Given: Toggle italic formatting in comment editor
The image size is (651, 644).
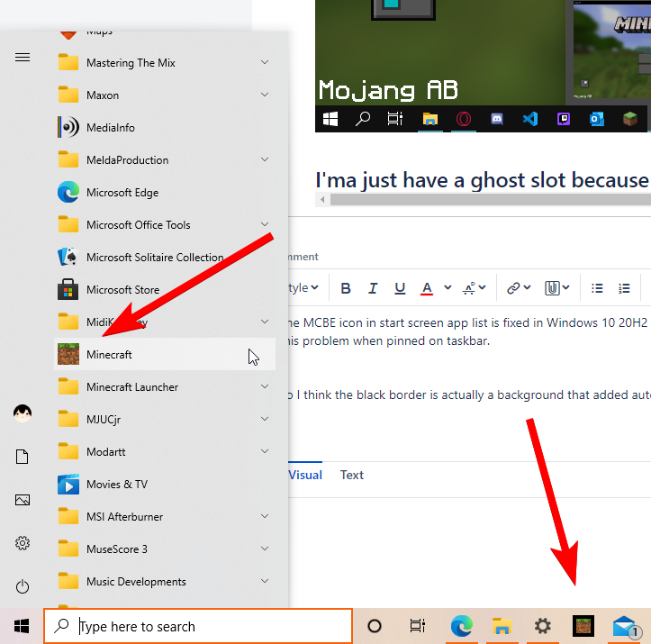Looking at the screenshot, I should (x=372, y=288).
